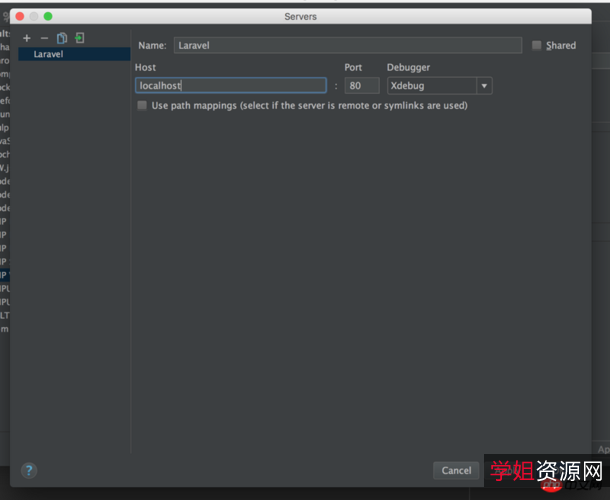Click the remove server minus icon
The image size is (610, 500).
(x=44, y=38)
